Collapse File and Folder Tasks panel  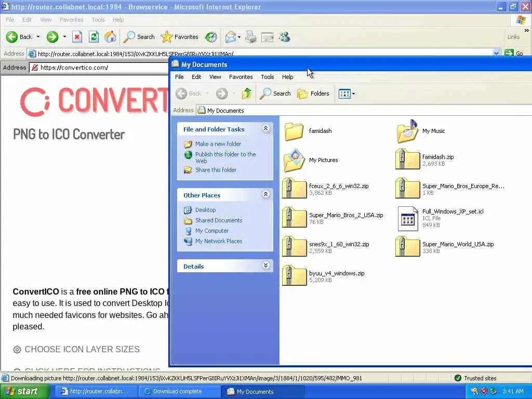[x=265, y=128]
